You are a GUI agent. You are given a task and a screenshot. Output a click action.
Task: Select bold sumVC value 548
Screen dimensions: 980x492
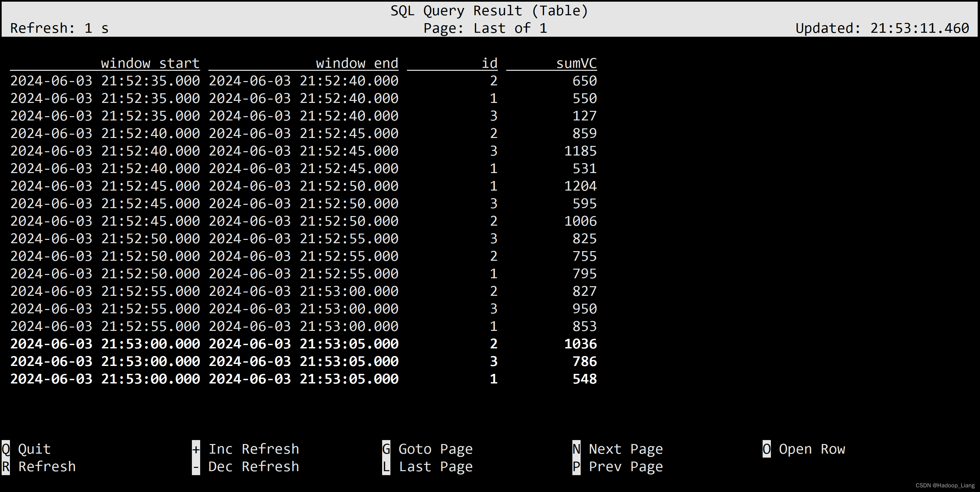click(585, 379)
